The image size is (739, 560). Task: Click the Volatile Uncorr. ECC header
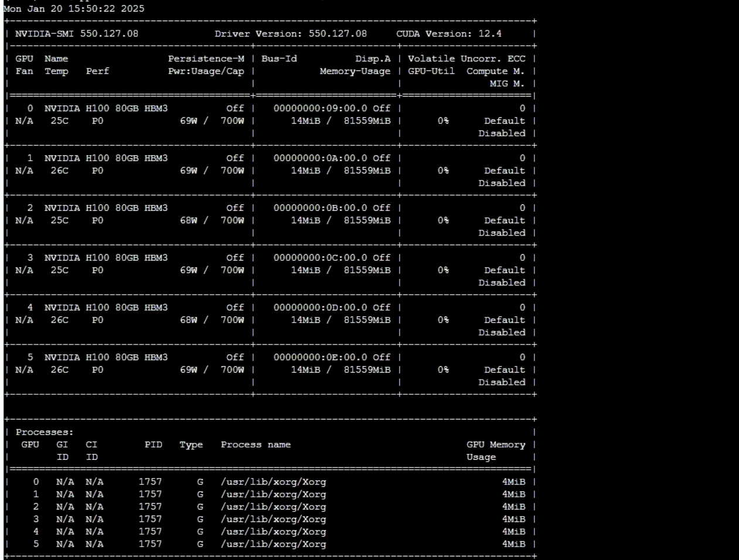click(466, 59)
